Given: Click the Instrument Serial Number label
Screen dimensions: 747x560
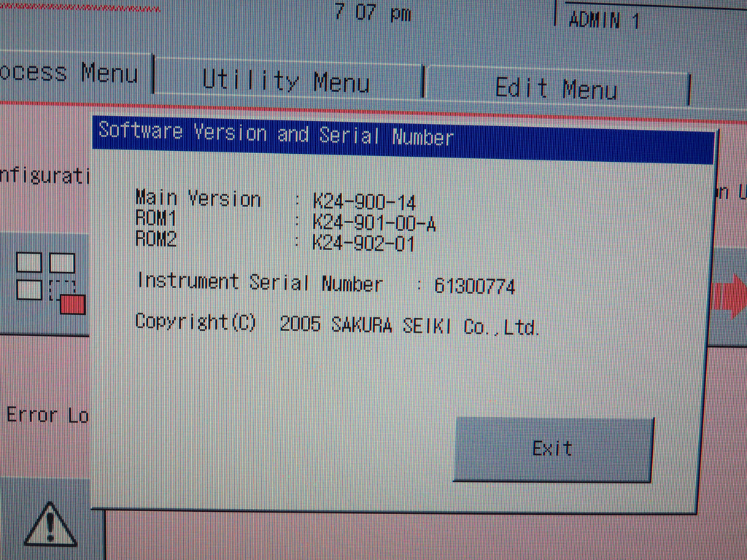Looking at the screenshot, I should pos(260,283).
